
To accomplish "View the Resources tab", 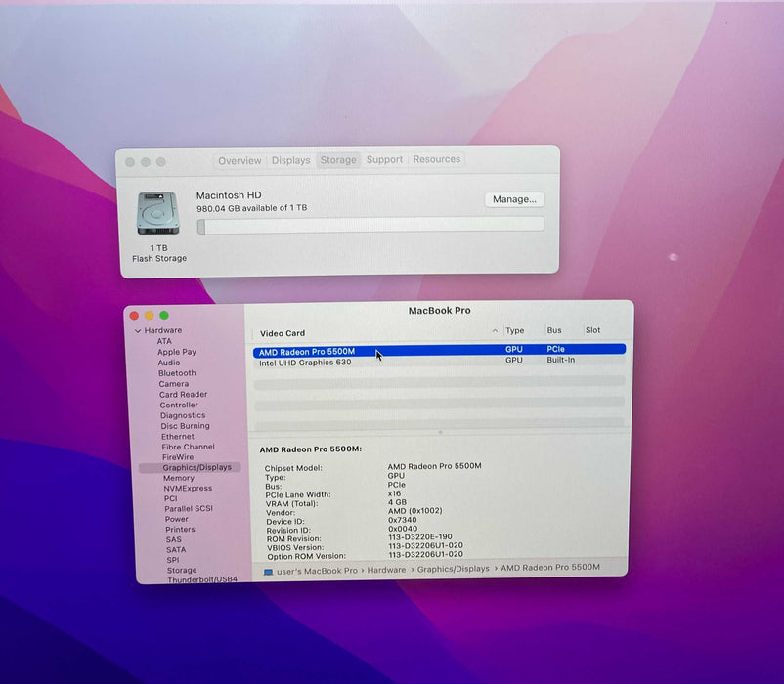I will coord(436,160).
